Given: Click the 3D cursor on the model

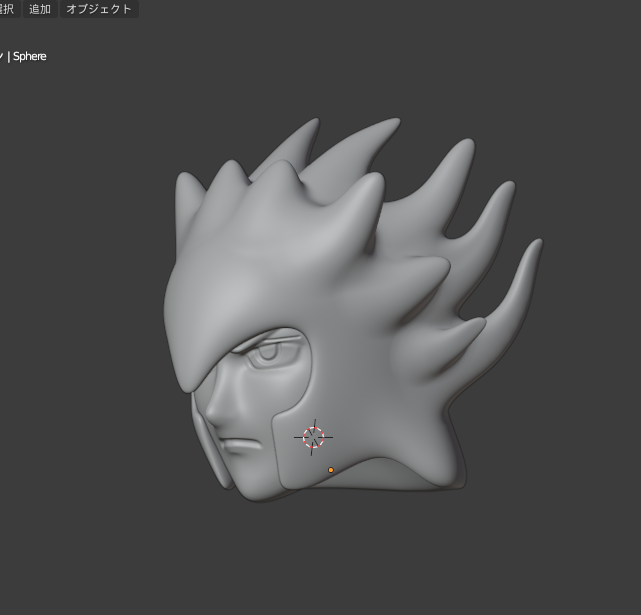Looking at the screenshot, I should click(314, 437).
